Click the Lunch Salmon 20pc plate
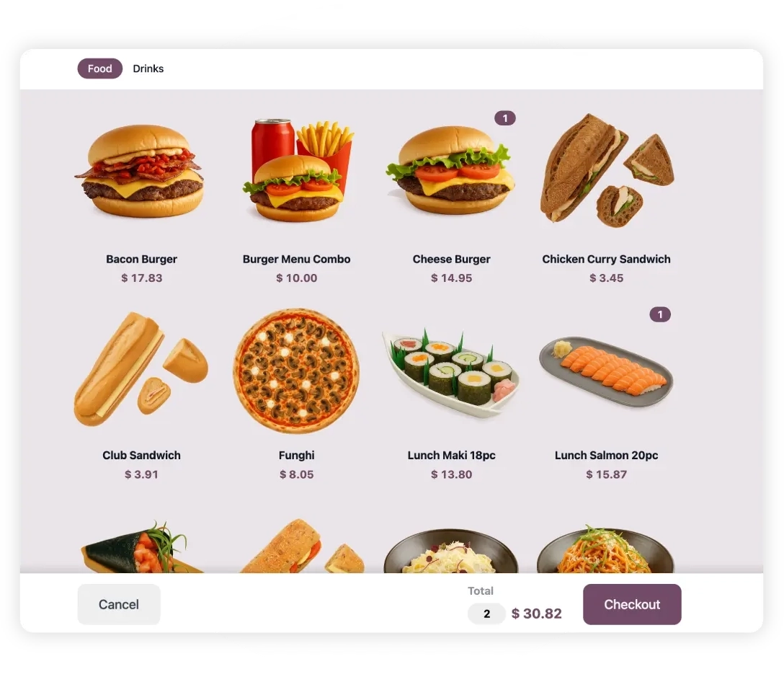The height and width of the screenshot is (682, 784). coord(606,371)
